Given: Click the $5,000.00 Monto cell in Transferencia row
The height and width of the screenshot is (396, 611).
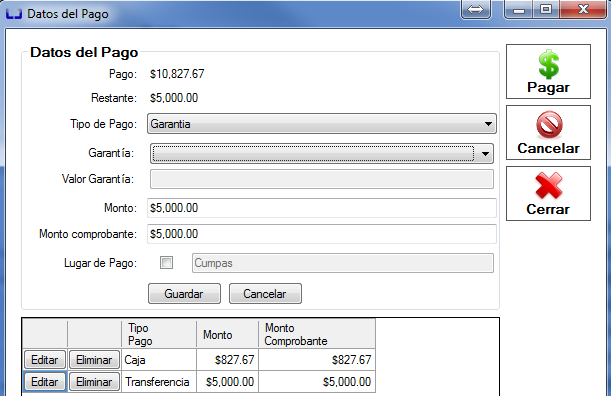Looking at the screenshot, I should (x=228, y=382).
